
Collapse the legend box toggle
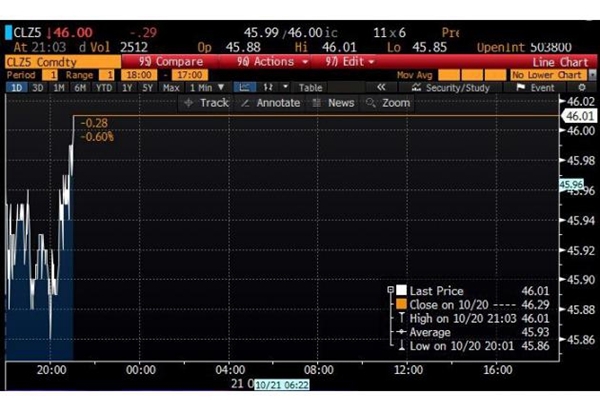click(390, 290)
